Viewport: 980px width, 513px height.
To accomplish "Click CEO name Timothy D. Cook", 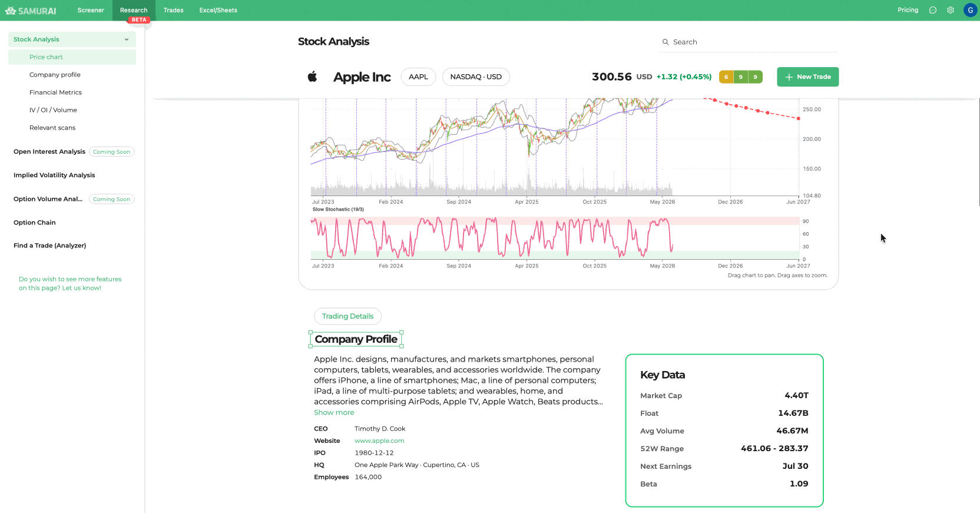I will point(380,429).
